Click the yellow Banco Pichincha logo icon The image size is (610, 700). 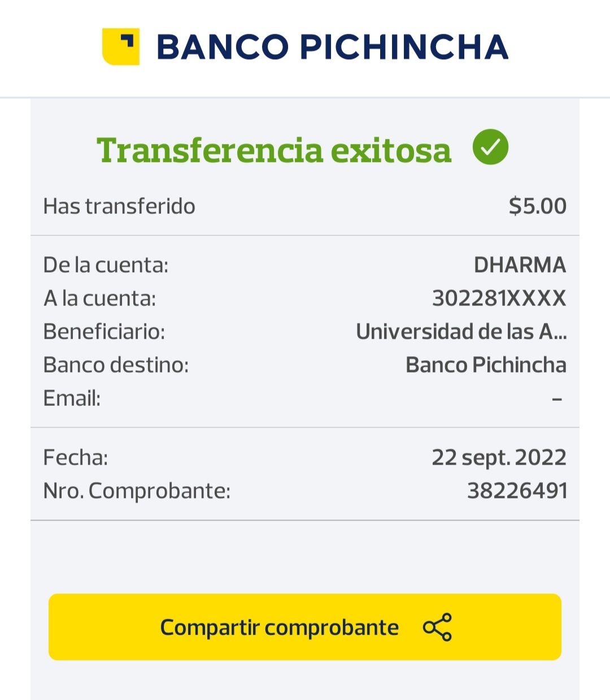[120, 46]
